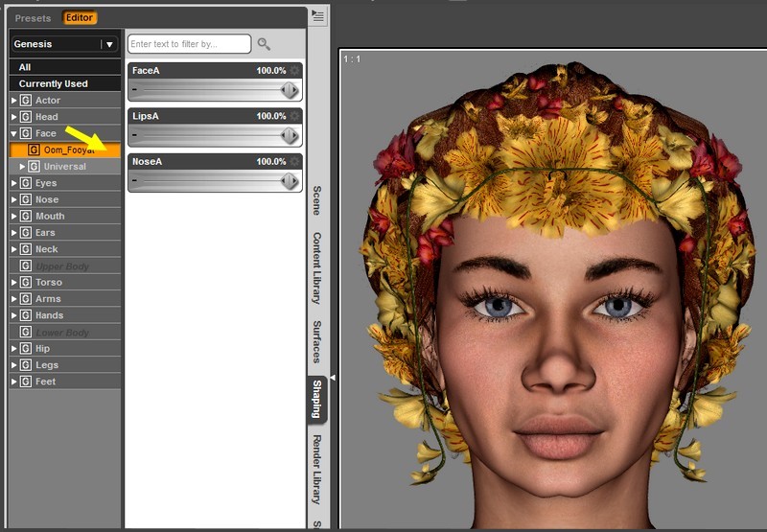This screenshot has height=532, width=767.
Task: Expand the Actor category
Action: coord(13,101)
